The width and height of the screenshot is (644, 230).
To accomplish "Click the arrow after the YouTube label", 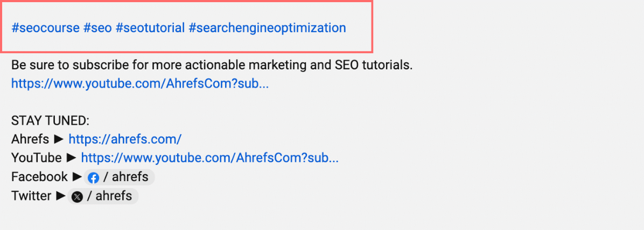I will point(72,158).
